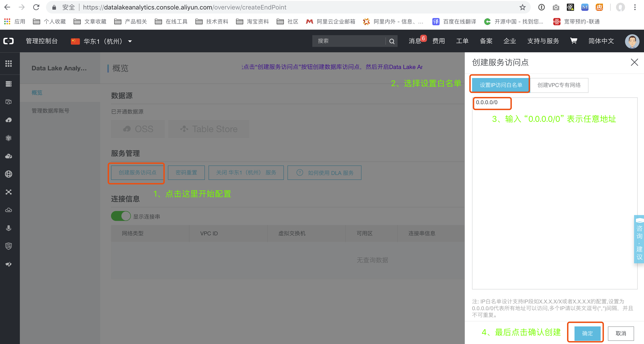Click the search magnifier icon
644x344 pixels.
(392, 41)
